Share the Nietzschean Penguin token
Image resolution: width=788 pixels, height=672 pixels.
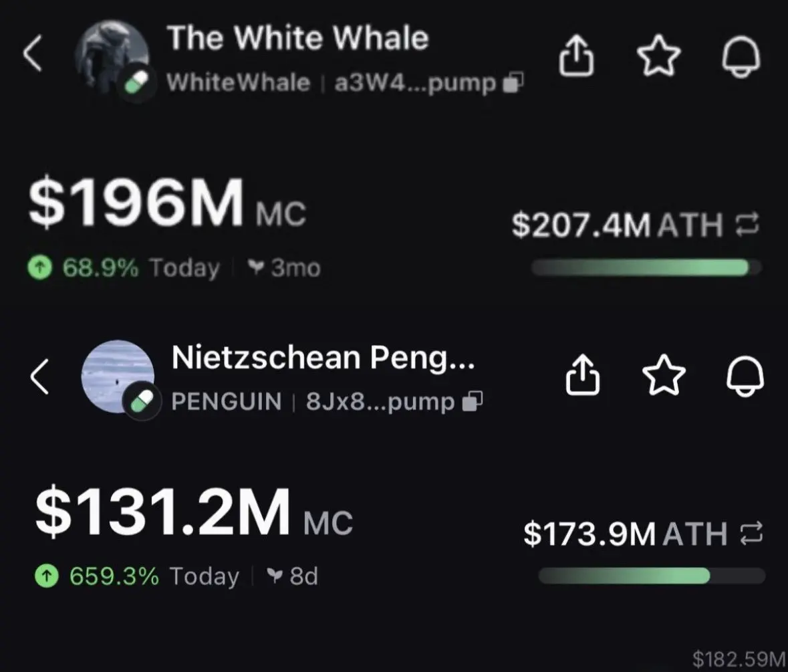point(582,375)
